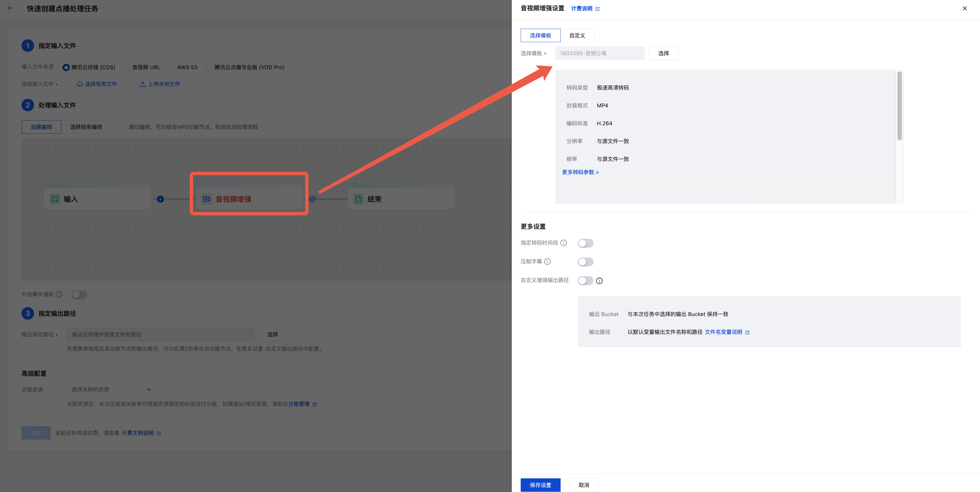This screenshot has width=980, height=492.
Task: Click the blue plus node after 输入
Action: pos(160,199)
